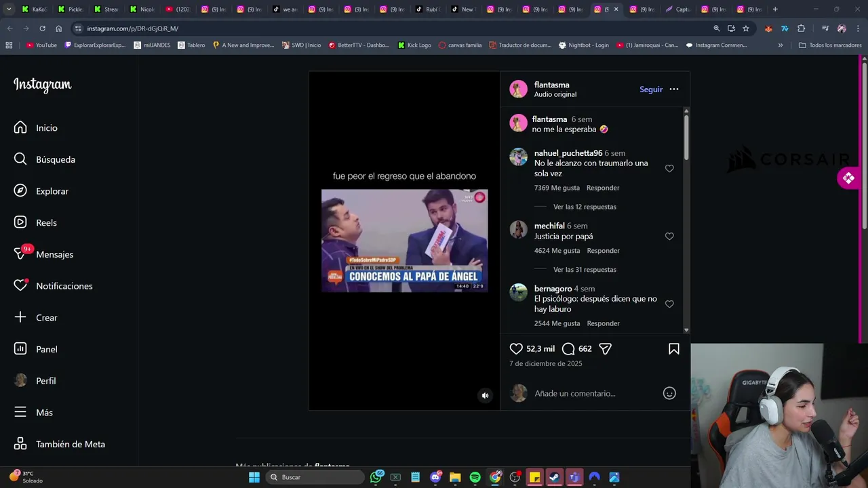868x488 pixels.
Task: Switch to the KaKoS browser tab
Action: point(34,9)
